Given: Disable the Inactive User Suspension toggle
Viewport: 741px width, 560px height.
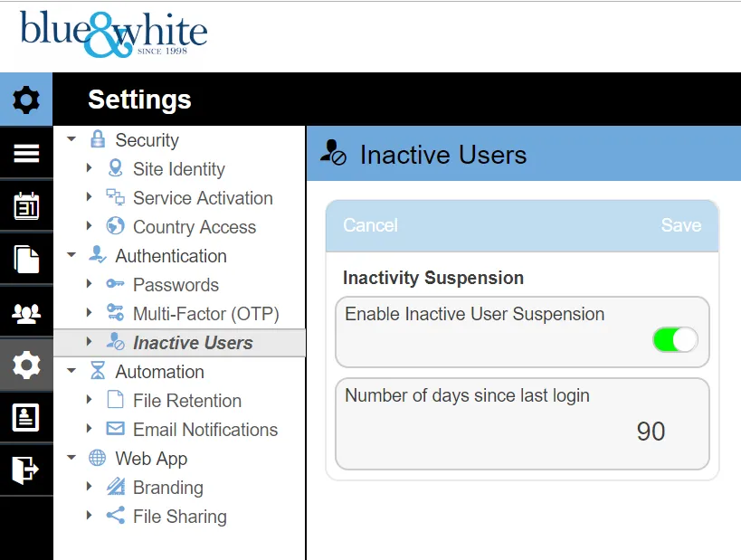Looking at the screenshot, I should 675,340.
